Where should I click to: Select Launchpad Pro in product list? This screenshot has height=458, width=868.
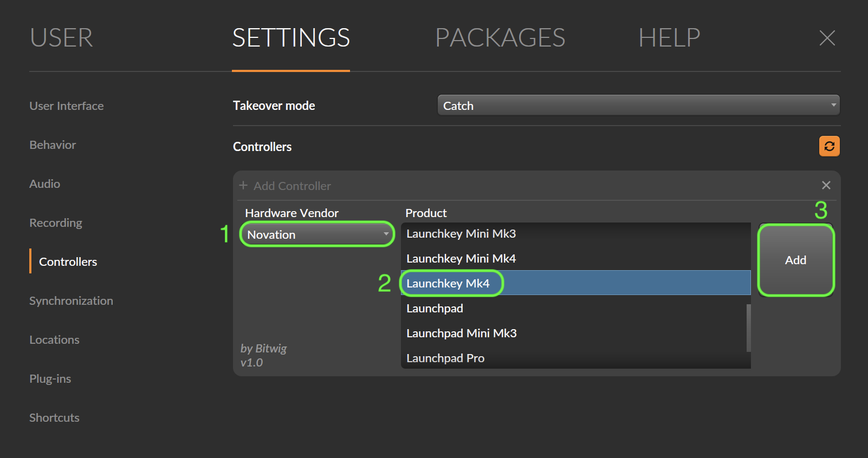tap(575, 358)
